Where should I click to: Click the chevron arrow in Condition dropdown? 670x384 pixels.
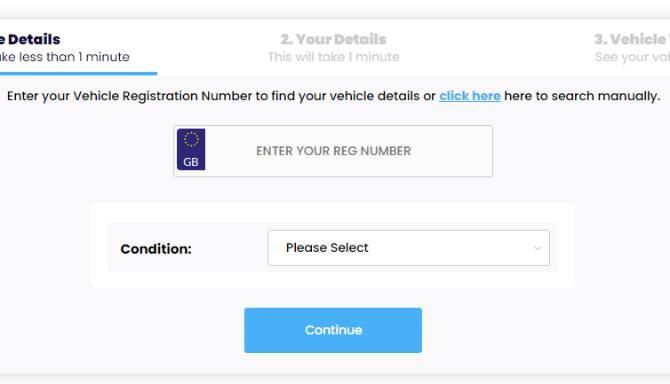pos(537,248)
